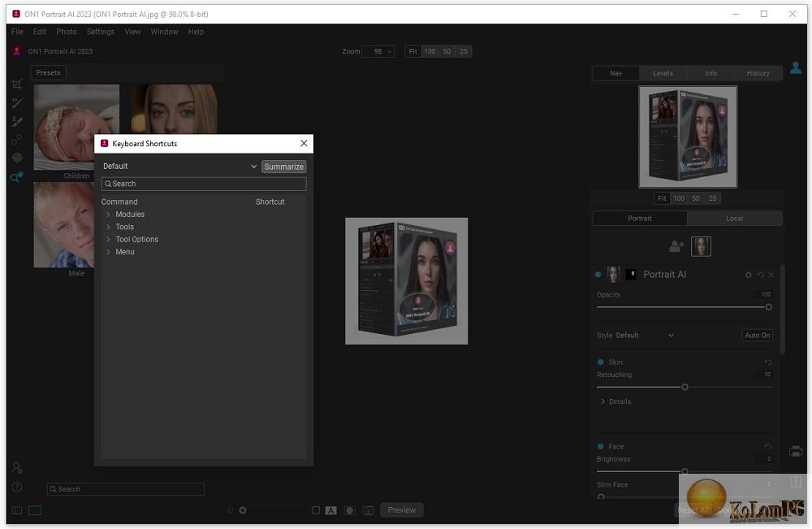
Task: Select the retouch brush tool
Action: coord(16,102)
